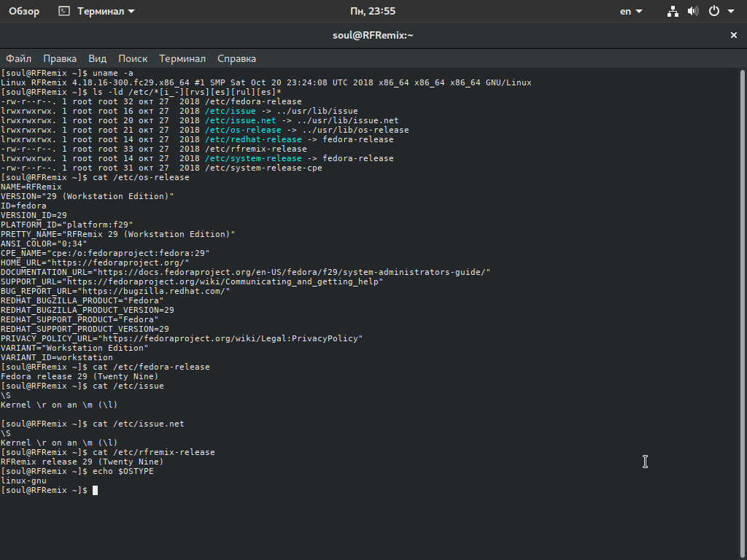Click the cyan /etc/issue symlink name

[x=230, y=111]
